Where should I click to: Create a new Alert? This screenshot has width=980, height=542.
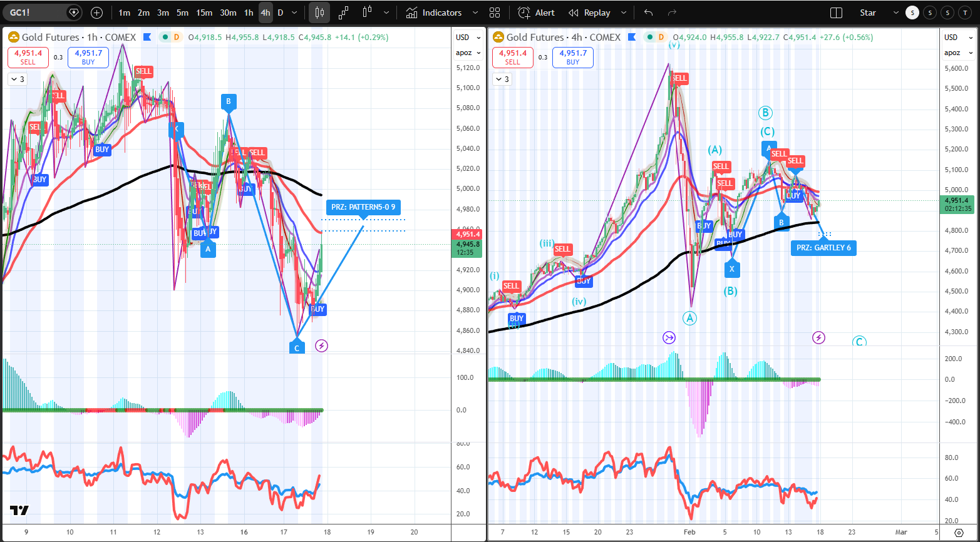[537, 13]
